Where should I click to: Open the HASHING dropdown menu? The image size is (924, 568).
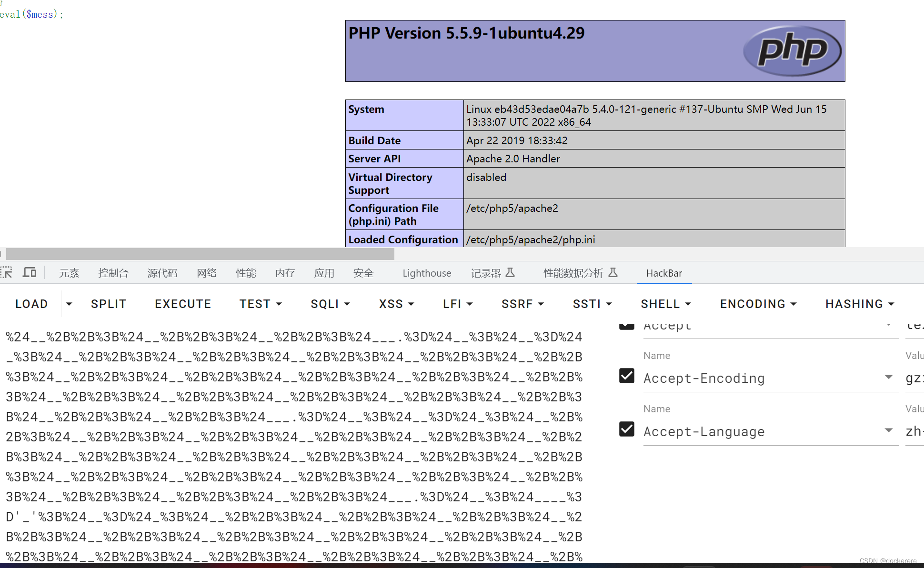(x=860, y=304)
